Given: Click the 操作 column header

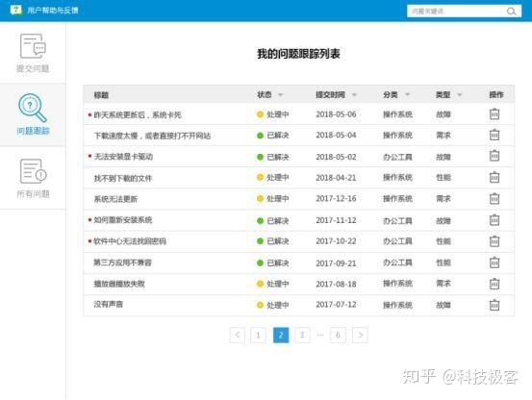Looking at the screenshot, I should tap(496, 94).
